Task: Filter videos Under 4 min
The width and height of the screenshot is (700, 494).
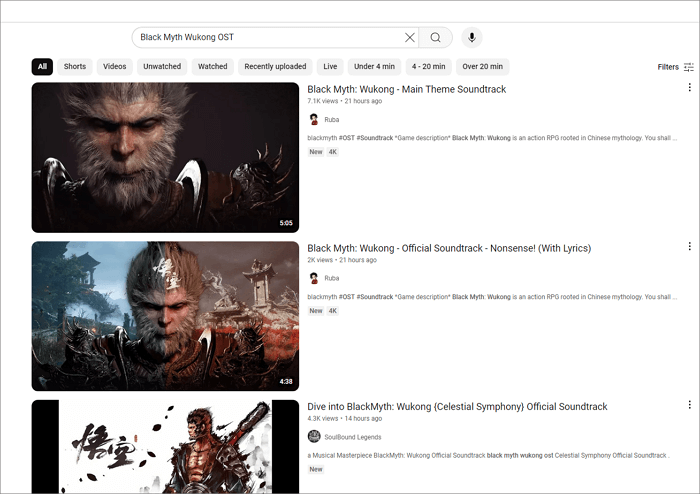Action: (x=374, y=66)
